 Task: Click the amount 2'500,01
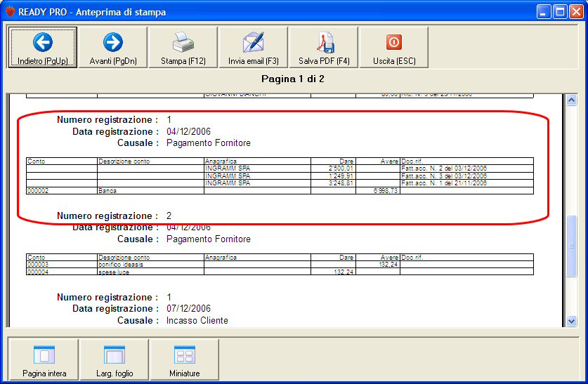click(341, 168)
